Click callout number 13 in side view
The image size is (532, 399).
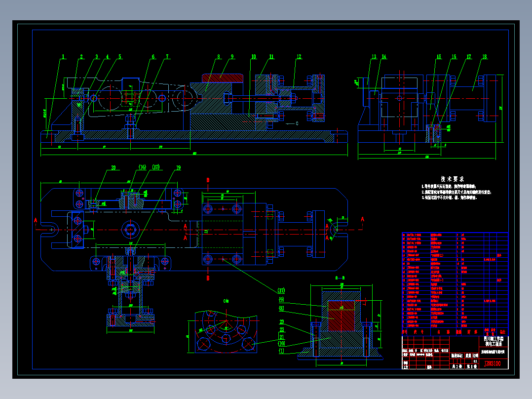[374, 57]
